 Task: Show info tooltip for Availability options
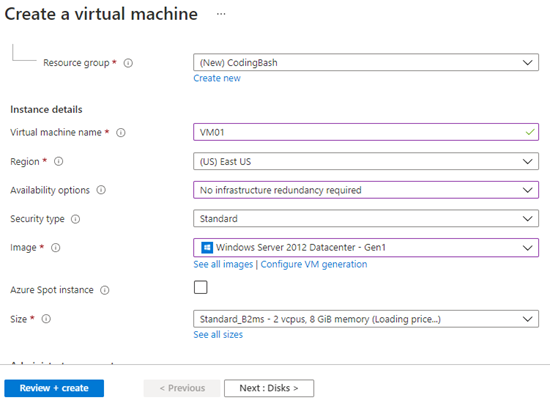pos(101,190)
